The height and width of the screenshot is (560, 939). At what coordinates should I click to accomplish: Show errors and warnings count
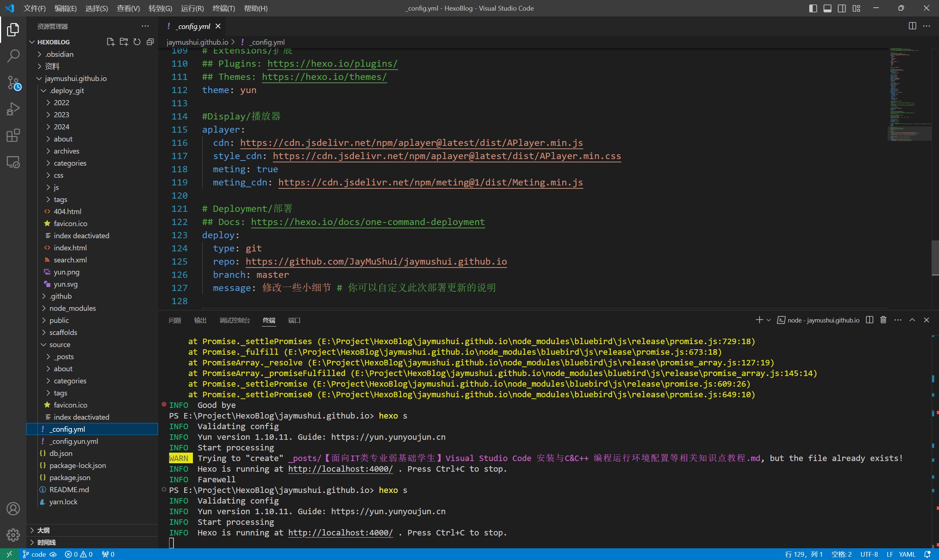(x=78, y=555)
